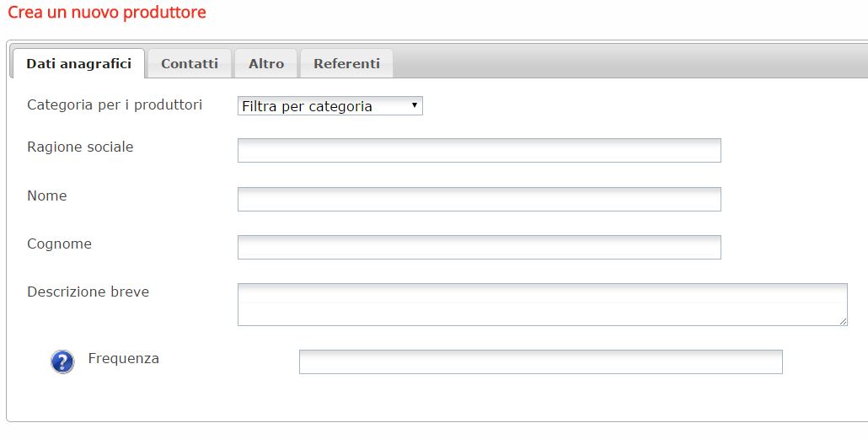
Task: Go to the Dati anagrafici tab
Action: point(78,64)
